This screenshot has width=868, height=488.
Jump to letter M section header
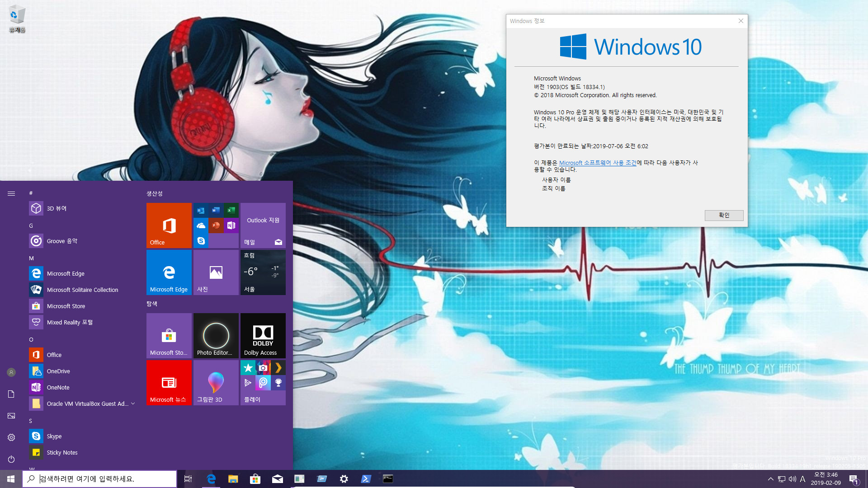click(x=32, y=258)
